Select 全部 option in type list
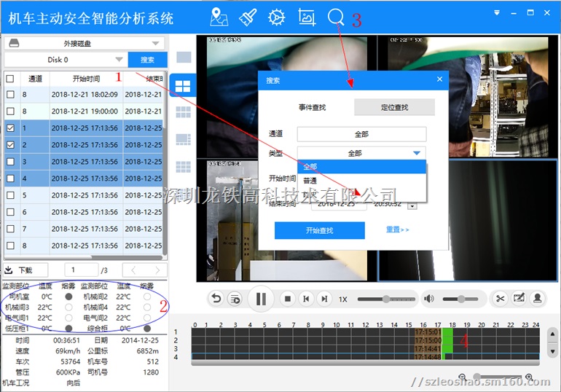Screen dimensions: 561x392 coord(361,167)
